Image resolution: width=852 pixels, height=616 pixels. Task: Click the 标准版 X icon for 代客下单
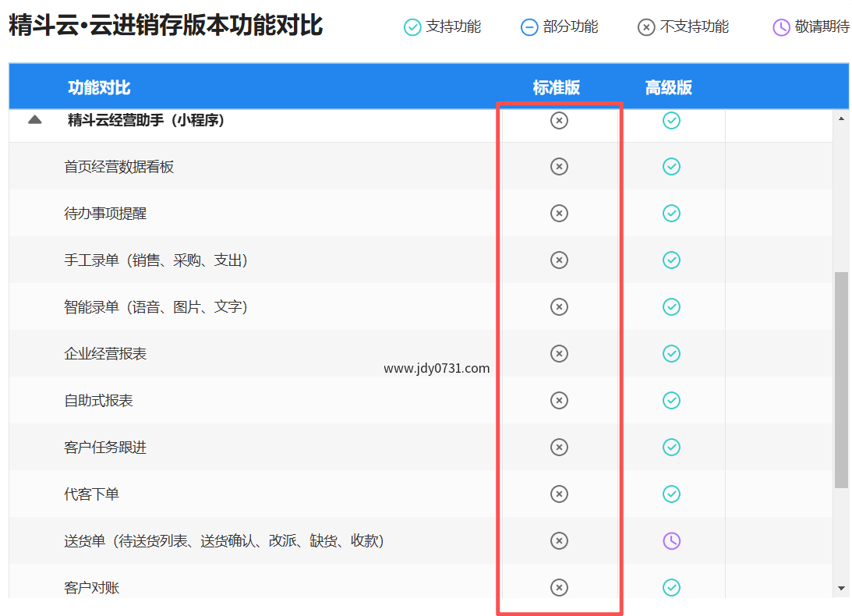(x=559, y=494)
